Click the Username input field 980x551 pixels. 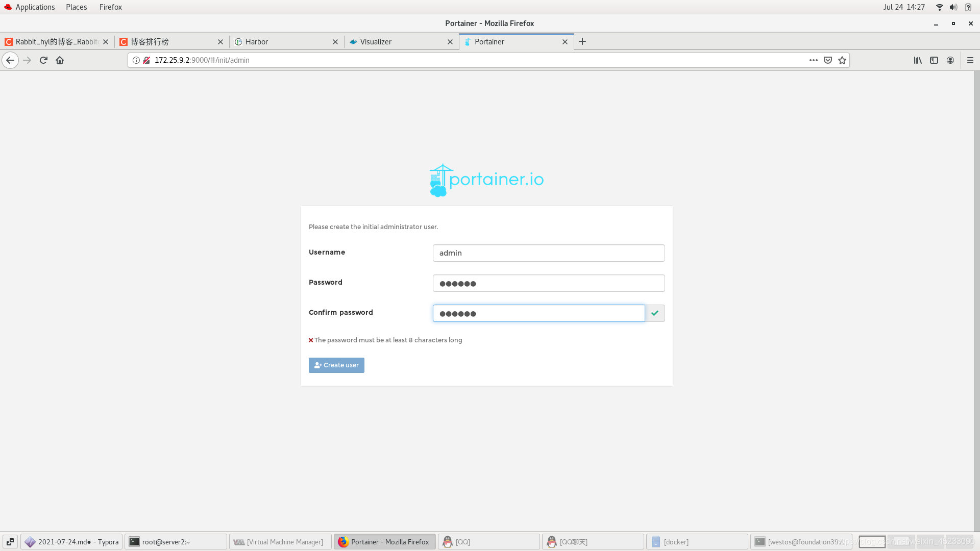(x=549, y=253)
